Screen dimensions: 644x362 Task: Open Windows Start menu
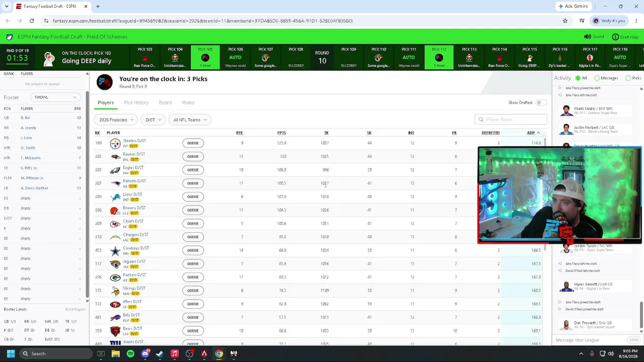[x=11, y=353]
